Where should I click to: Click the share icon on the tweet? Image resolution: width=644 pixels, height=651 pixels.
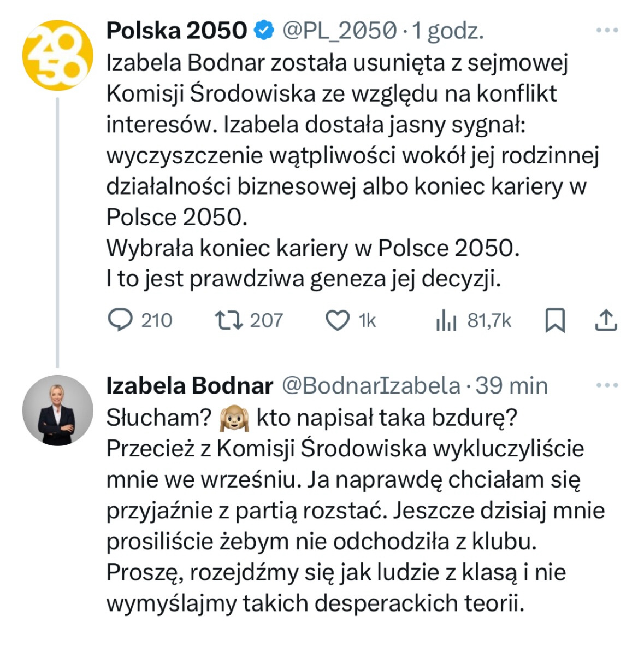point(606,320)
